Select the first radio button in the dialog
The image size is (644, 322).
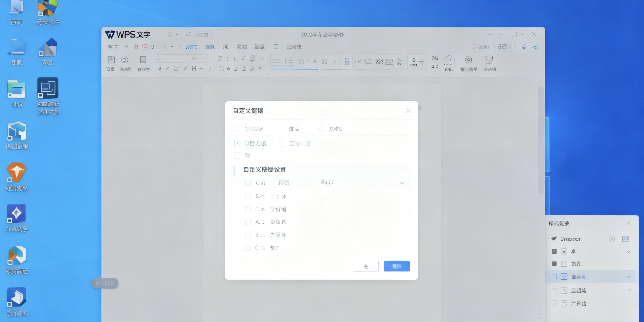[x=237, y=128]
